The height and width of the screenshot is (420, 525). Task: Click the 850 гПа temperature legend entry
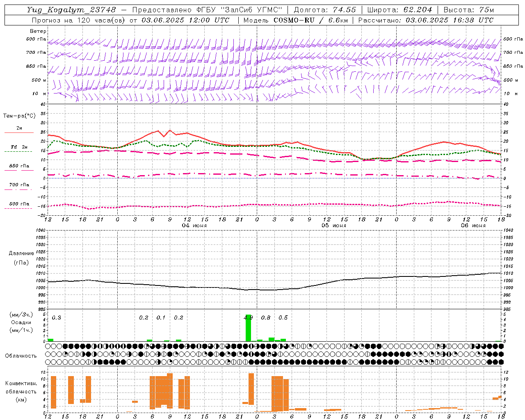19,168
